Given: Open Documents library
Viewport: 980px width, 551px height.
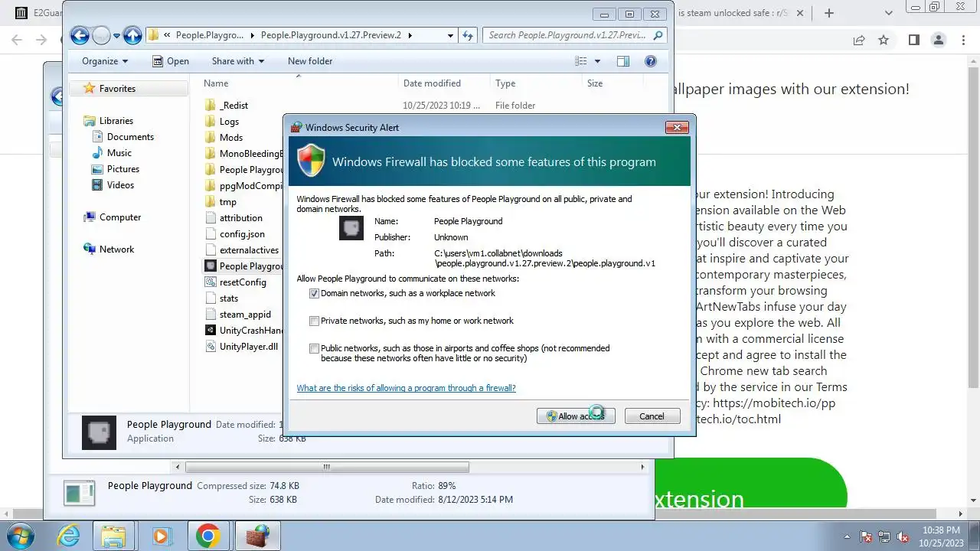Looking at the screenshot, I should [x=130, y=137].
